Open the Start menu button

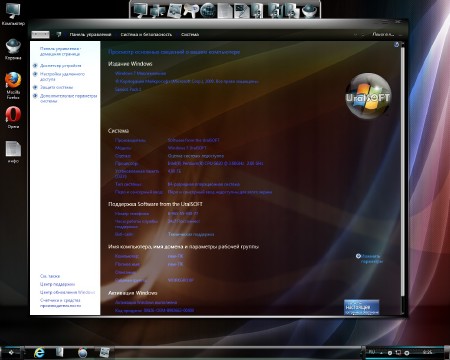point(11,352)
